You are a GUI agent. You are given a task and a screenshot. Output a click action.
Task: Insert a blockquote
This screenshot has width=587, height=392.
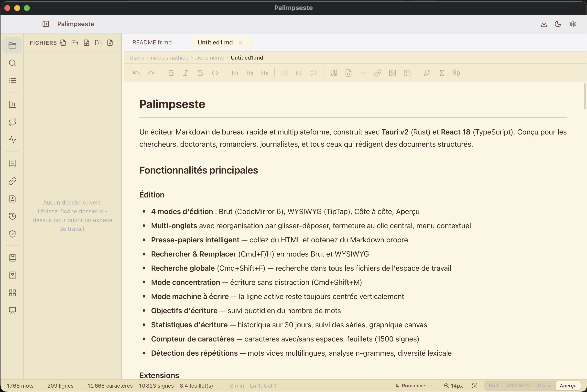coord(334,73)
